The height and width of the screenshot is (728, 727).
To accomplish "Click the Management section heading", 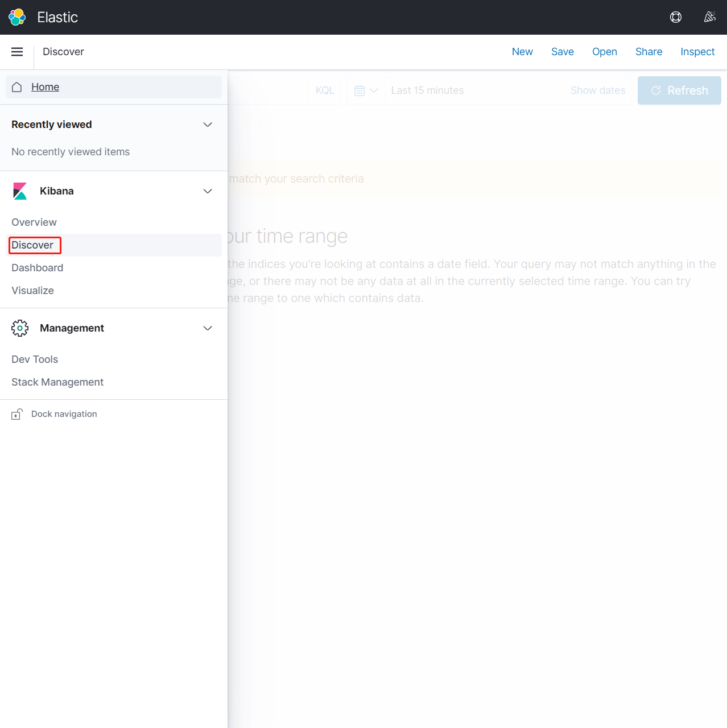I will (x=72, y=328).
